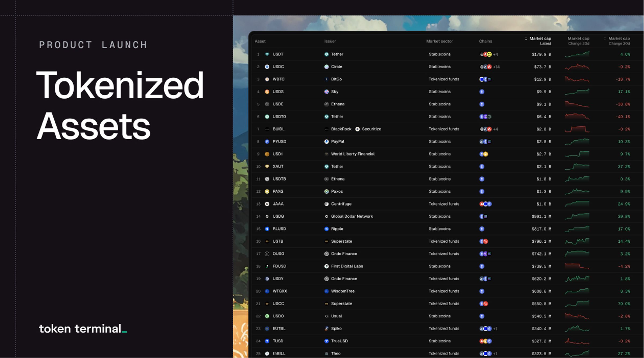
Task: Click the chain icons in JAAA row
Action: [x=486, y=204]
